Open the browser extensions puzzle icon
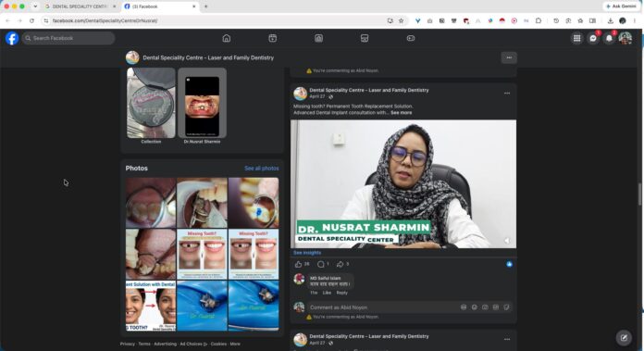This screenshot has height=351, width=644. click(539, 20)
